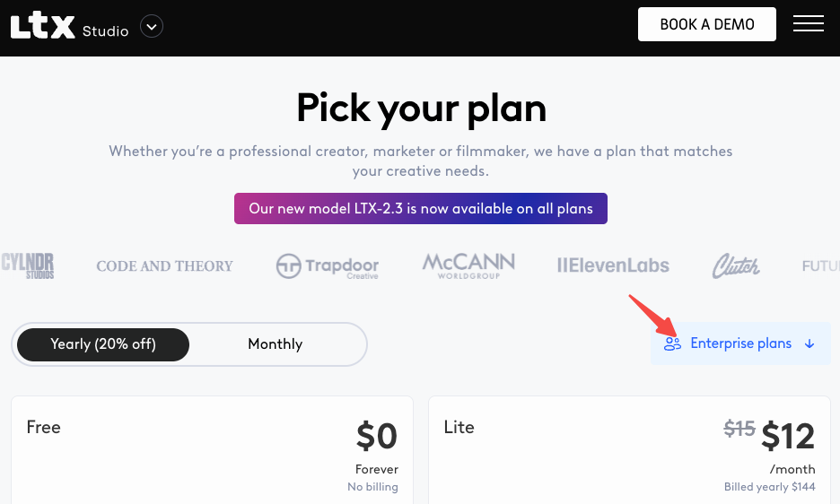This screenshot has height=504, width=840.
Task: Select the Lite plan card
Action: click(628, 450)
